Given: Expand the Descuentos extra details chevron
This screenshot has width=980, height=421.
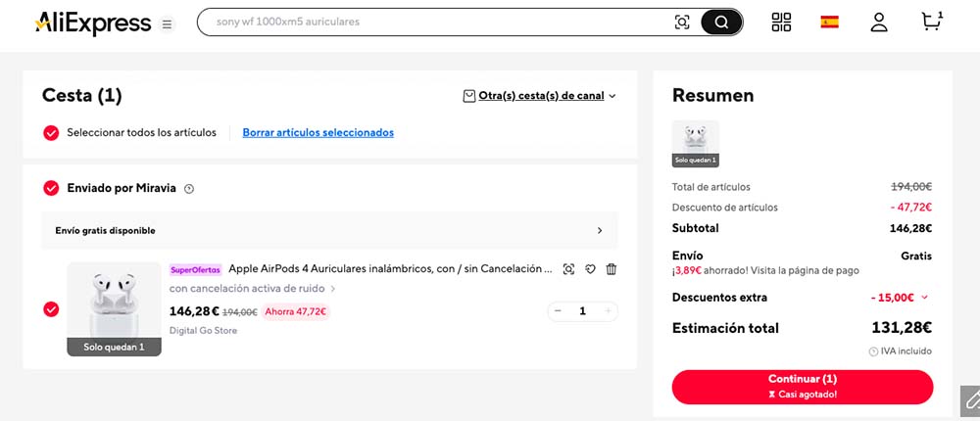Looking at the screenshot, I should pos(925,298).
